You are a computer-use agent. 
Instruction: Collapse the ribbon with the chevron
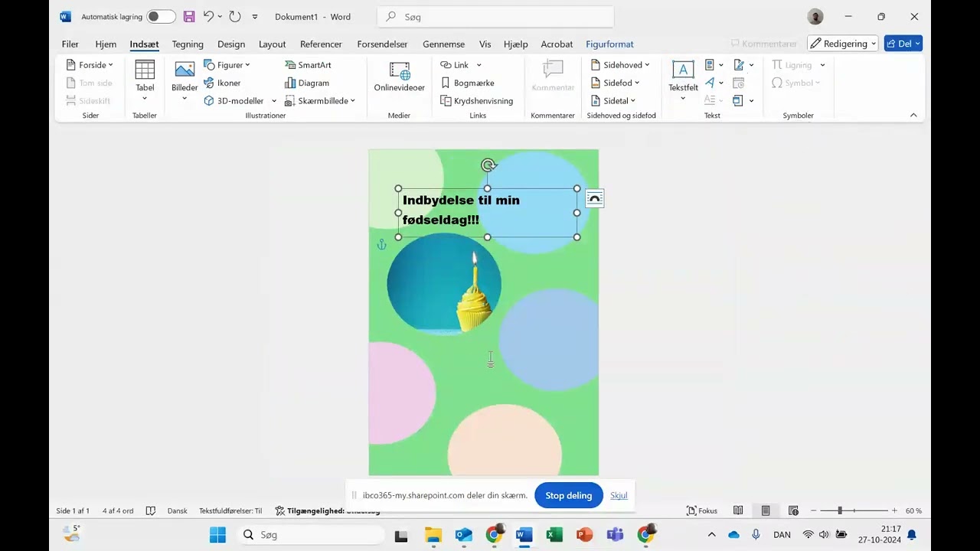pos(913,116)
